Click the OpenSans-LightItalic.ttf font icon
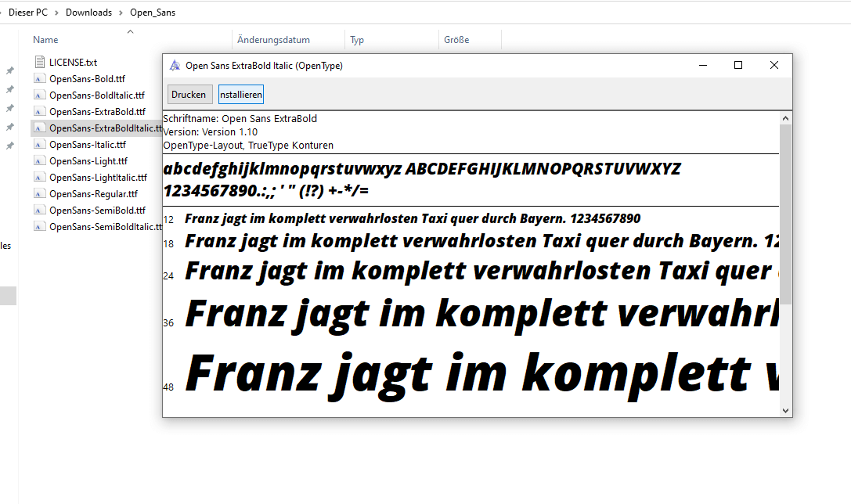851x504 pixels. coord(39,178)
